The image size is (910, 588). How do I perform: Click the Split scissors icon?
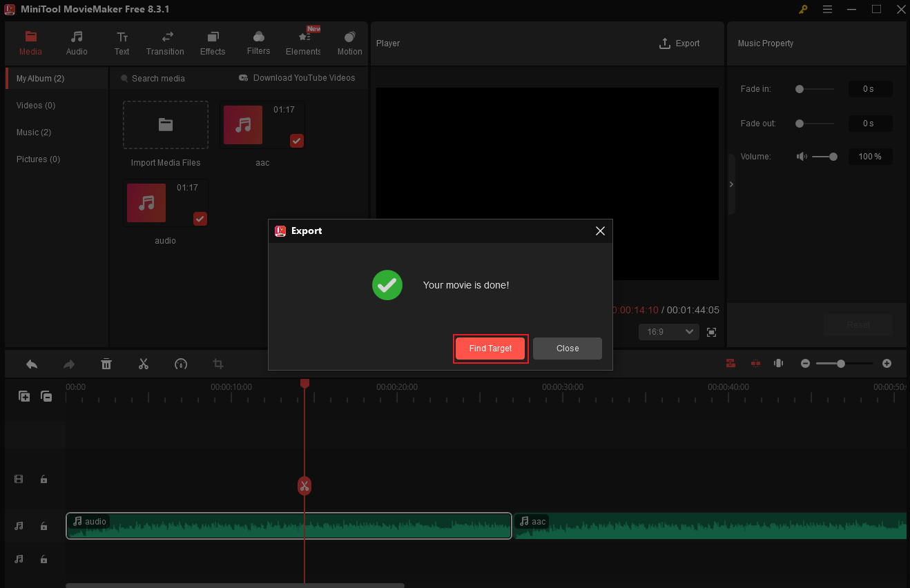click(144, 364)
